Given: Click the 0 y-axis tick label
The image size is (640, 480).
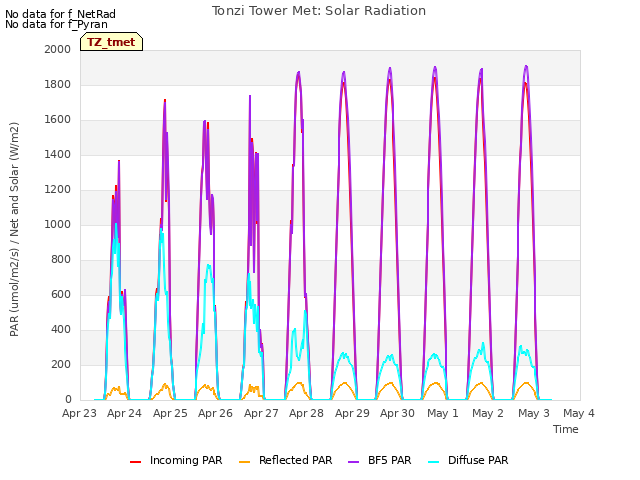Looking at the screenshot, I should tap(68, 399).
